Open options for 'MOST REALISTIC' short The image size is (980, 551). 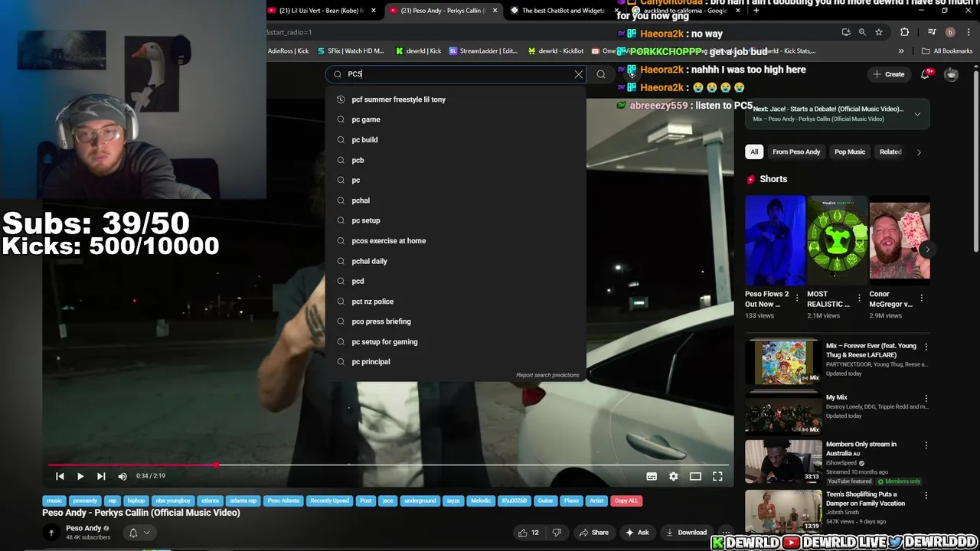point(859,298)
